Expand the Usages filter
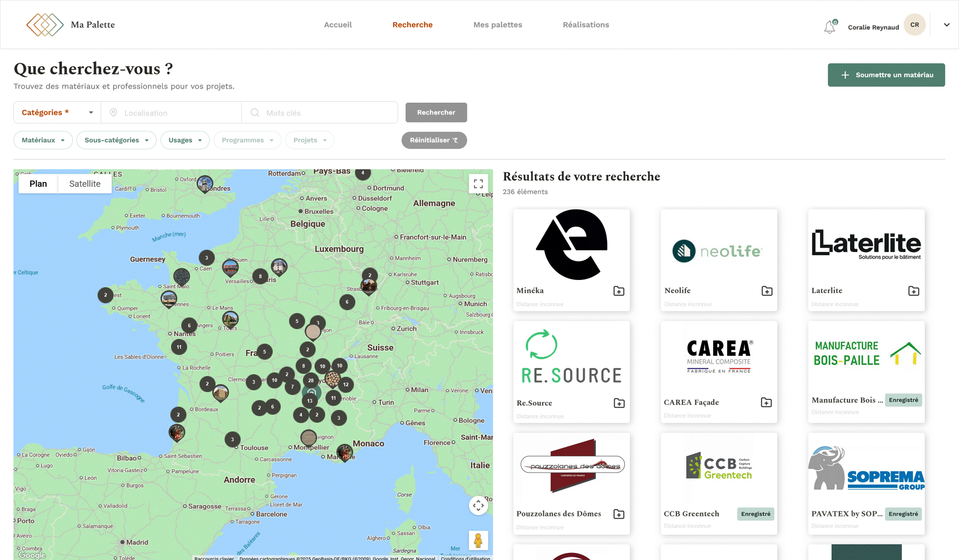The width and height of the screenshot is (959, 560). point(185,140)
